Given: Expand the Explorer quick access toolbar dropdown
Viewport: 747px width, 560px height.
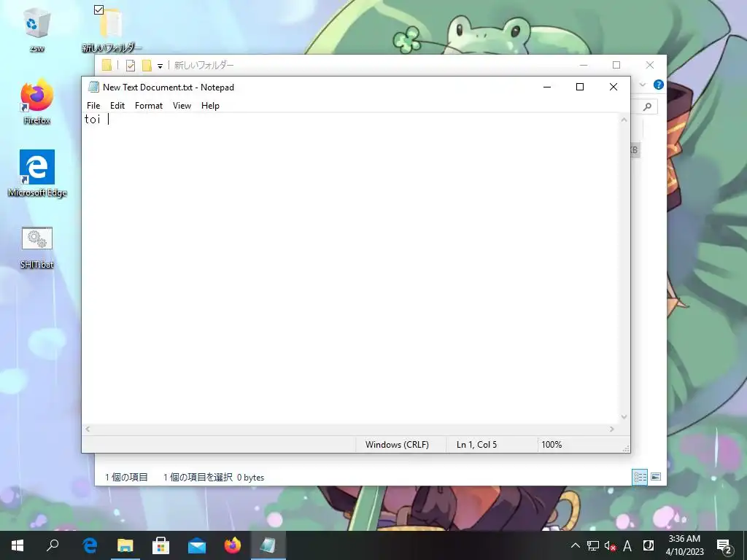Looking at the screenshot, I should pyautogui.click(x=160, y=66).
